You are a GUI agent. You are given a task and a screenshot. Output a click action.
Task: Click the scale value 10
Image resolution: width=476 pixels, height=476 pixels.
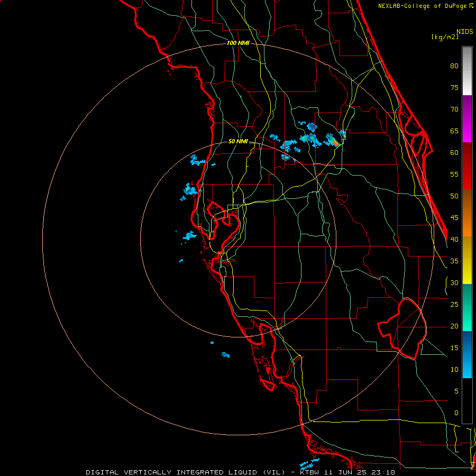tap(454, 370)
